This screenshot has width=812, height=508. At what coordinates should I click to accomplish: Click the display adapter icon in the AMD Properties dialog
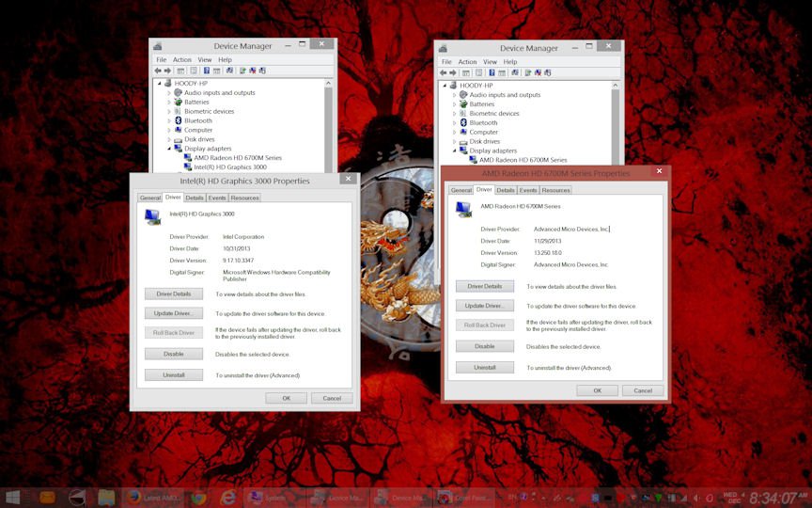[x=463, y=208]
